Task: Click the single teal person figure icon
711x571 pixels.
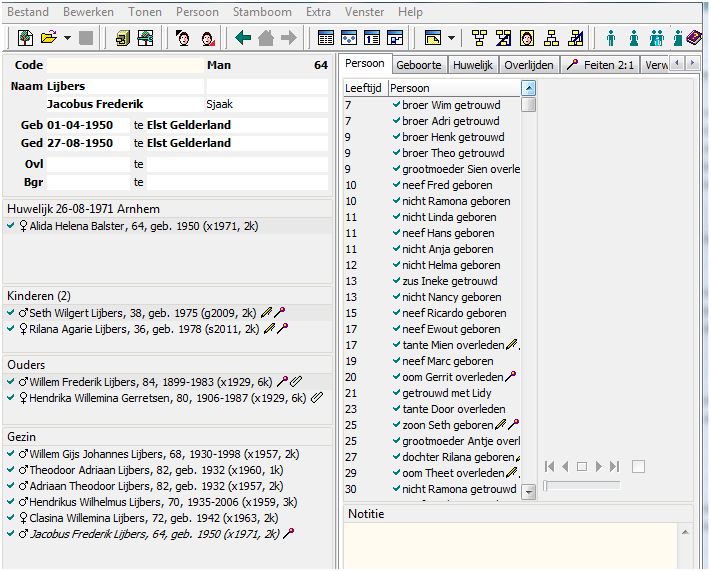Action: pos(611,38)
